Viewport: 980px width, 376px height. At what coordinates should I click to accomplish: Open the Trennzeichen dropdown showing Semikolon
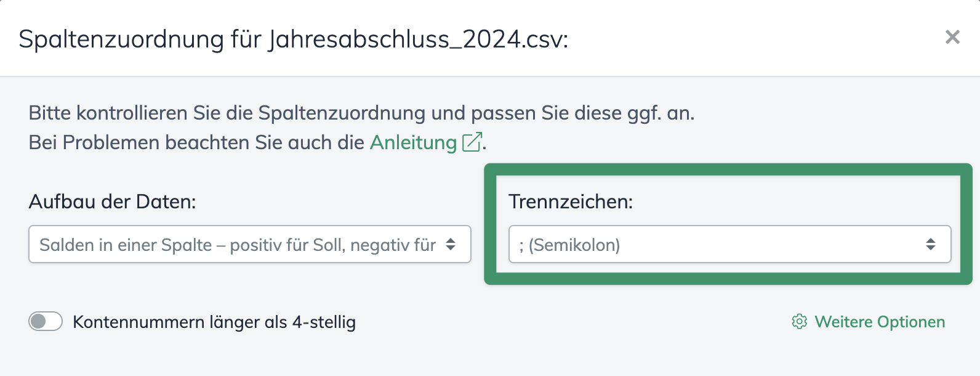[x=729, y=244]
